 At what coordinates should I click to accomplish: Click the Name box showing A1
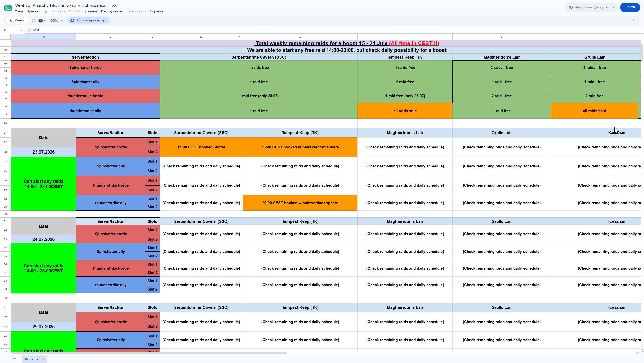click(11, 30)
